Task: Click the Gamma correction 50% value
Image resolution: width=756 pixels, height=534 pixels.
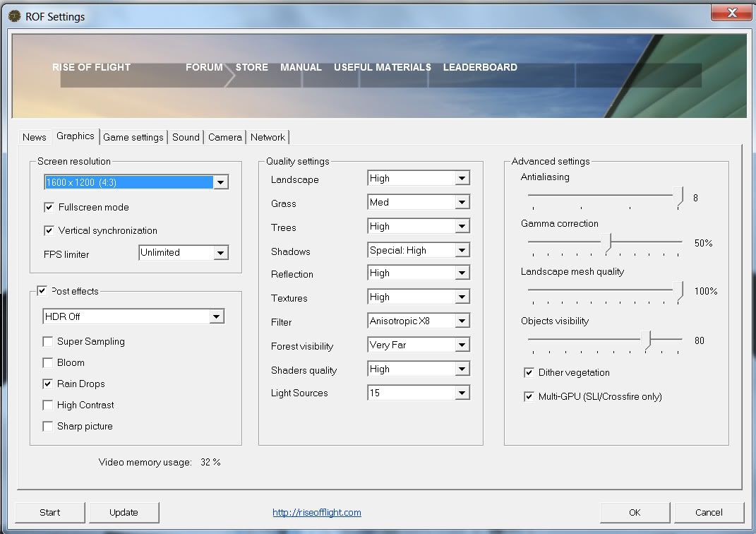Action: 704,243
